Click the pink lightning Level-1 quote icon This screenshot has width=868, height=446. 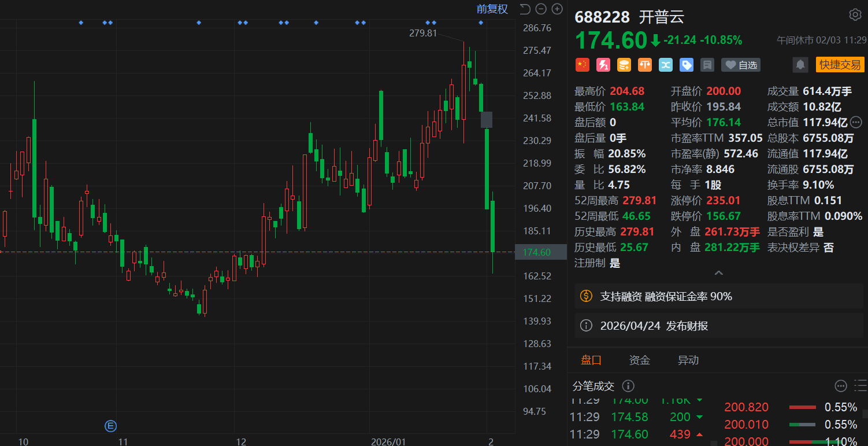click(603, 65)
